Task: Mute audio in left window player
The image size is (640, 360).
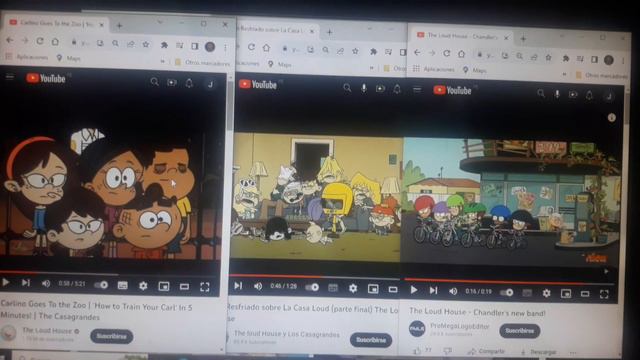Action: pyautogui.click(x=46, y=283)
